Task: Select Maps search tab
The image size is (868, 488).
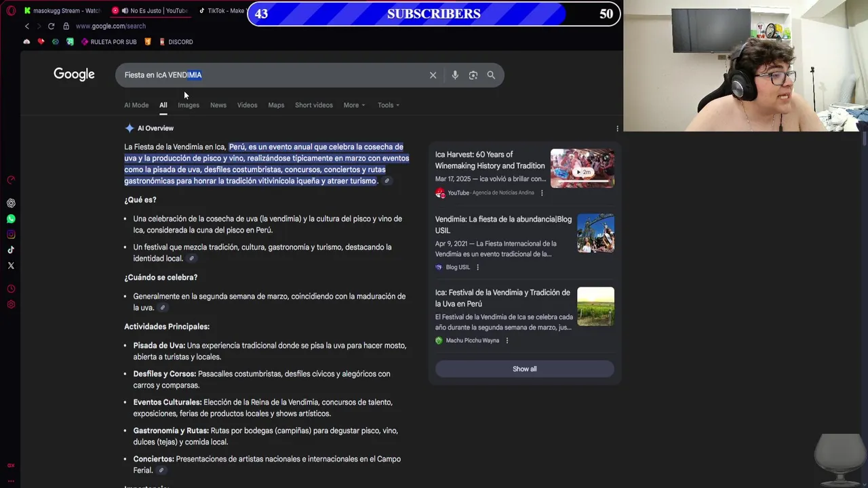Action: [276, 105]
